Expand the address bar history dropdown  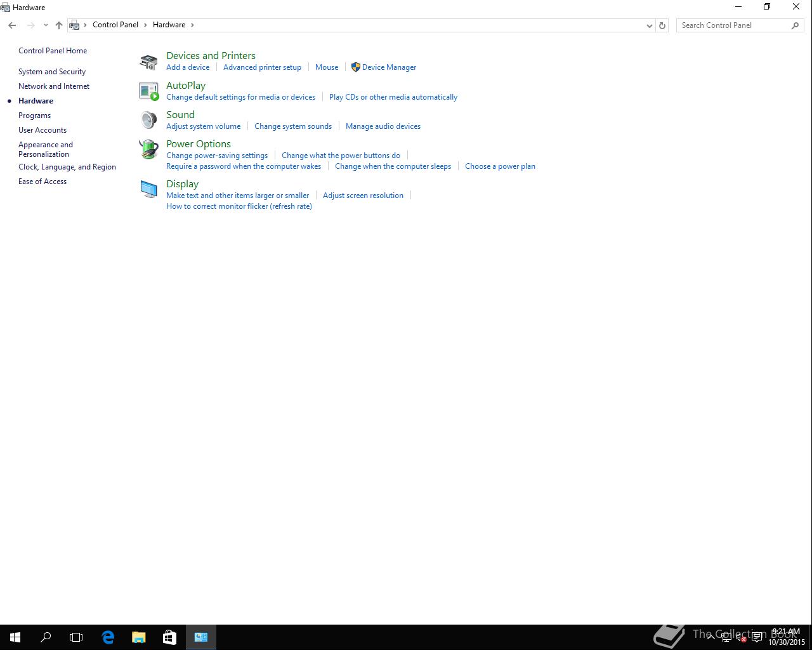[649, 25]
